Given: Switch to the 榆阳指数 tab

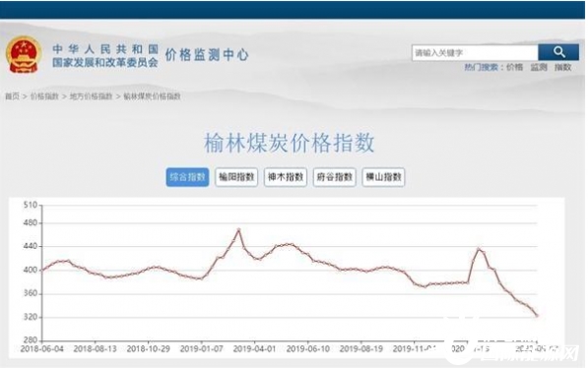Looking at the screenshot, I should click(x=236, y=177).
